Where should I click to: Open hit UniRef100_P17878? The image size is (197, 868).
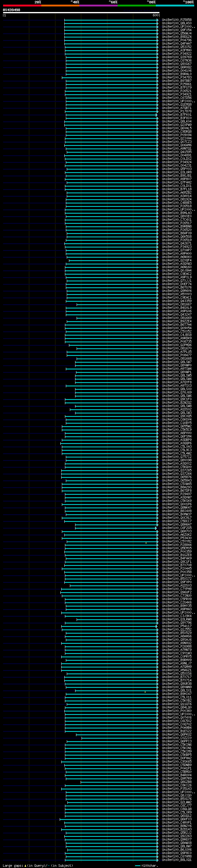point(176,111)
